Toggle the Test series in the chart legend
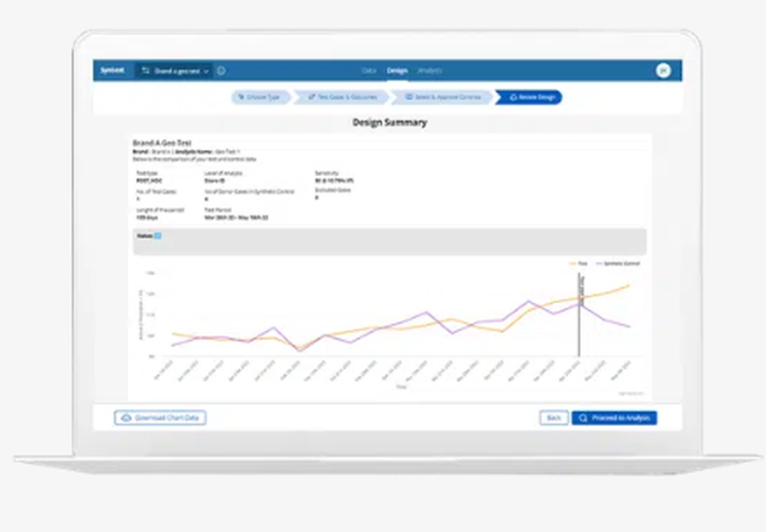Image resolution: width=766 pixels, height=532 pixels. [581, 263]
